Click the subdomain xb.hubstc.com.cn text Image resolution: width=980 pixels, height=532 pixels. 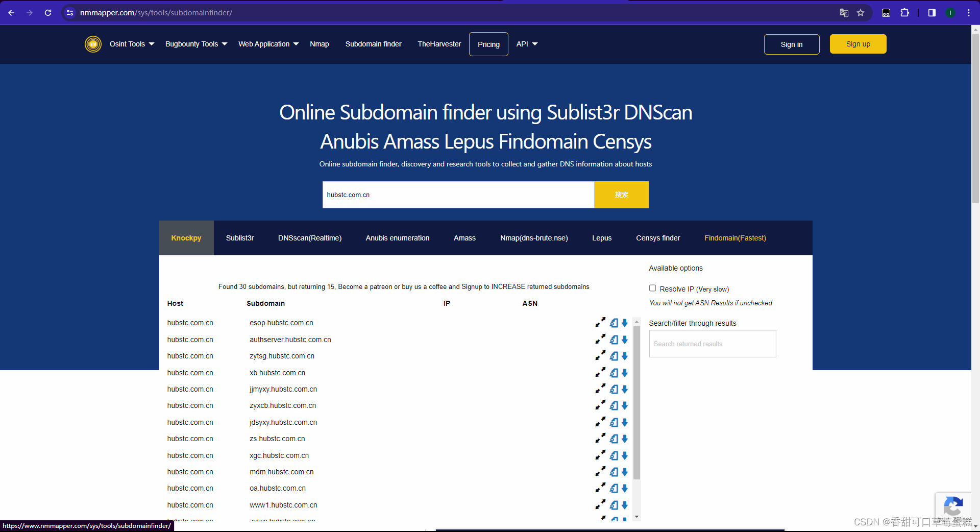[x=278, y=373]
